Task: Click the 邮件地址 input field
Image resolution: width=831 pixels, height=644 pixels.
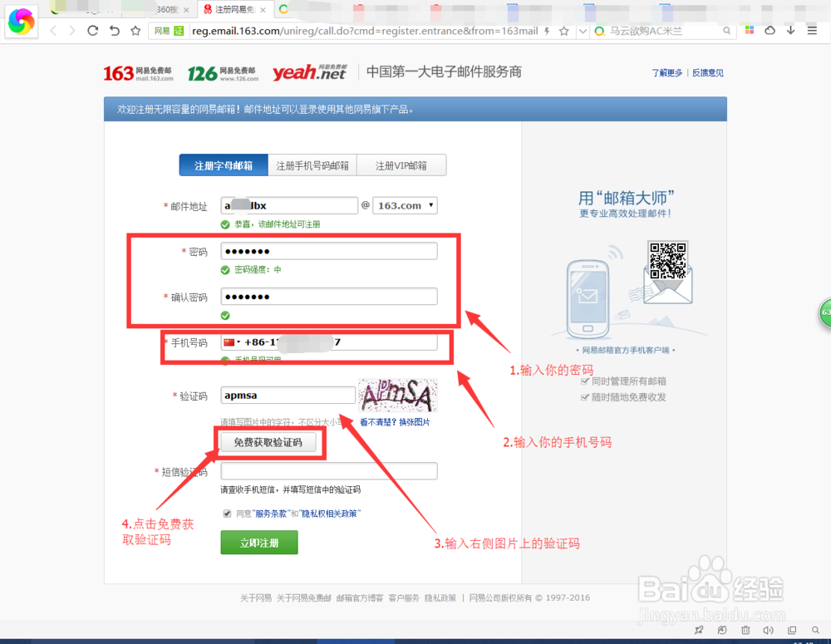Action: [x=289, y=205]
